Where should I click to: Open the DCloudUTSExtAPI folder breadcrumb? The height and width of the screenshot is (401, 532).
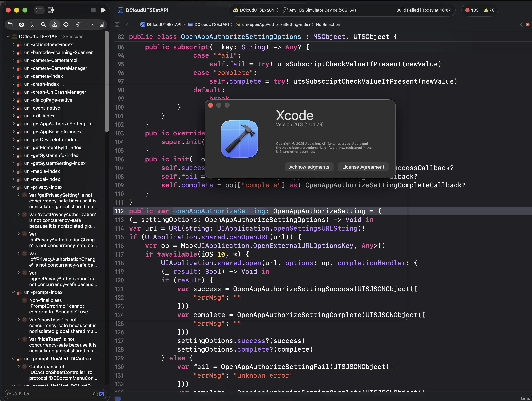tap(209, 24)
